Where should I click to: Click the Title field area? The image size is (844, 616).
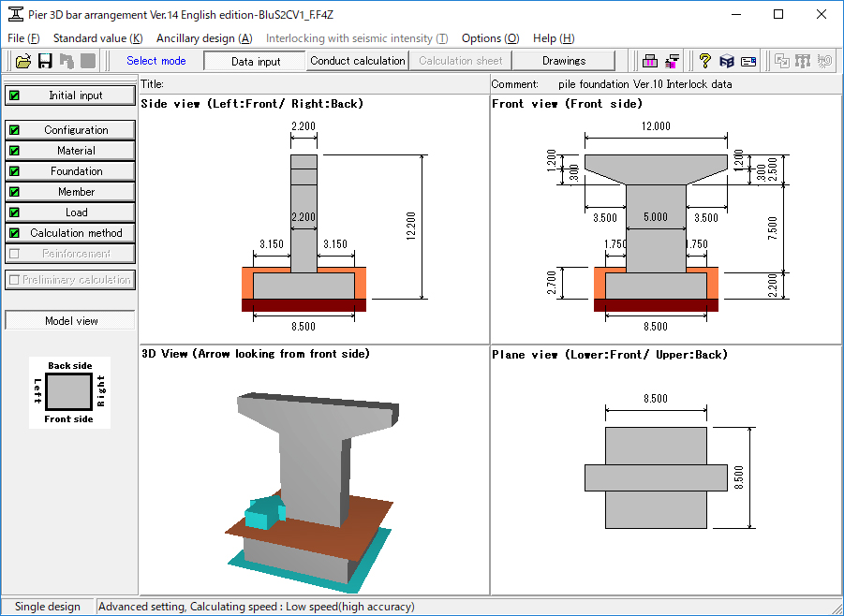click(x=315, y=84)
